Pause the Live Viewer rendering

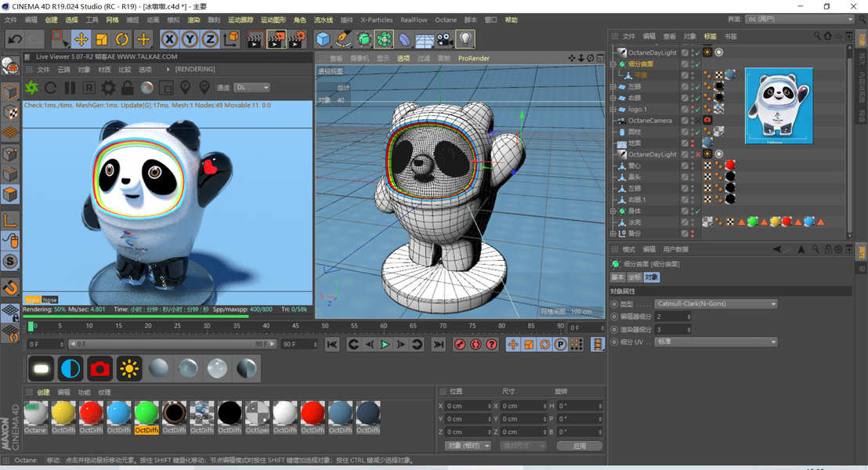[x=70, y=88]
